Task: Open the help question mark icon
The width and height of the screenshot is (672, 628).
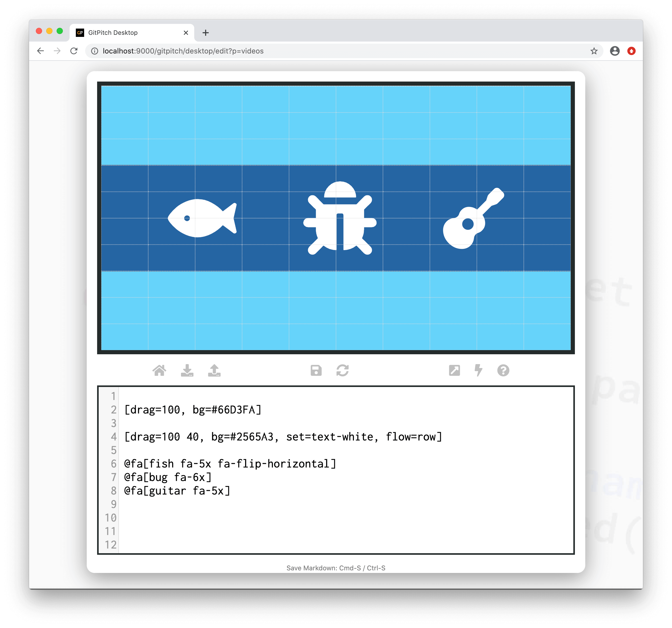Action: click(x=503, y=370)
